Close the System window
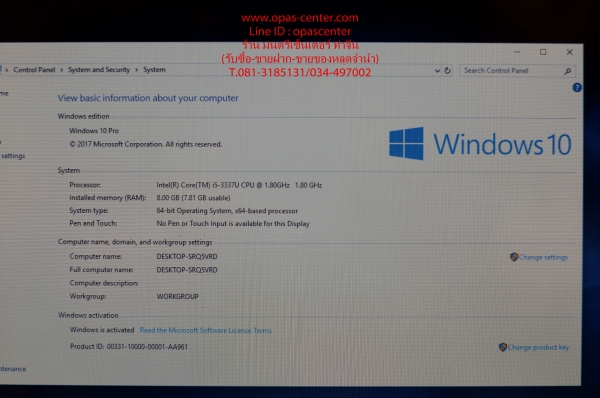The height and width of the screenshot is (398, 600). (x=569, y=52)
